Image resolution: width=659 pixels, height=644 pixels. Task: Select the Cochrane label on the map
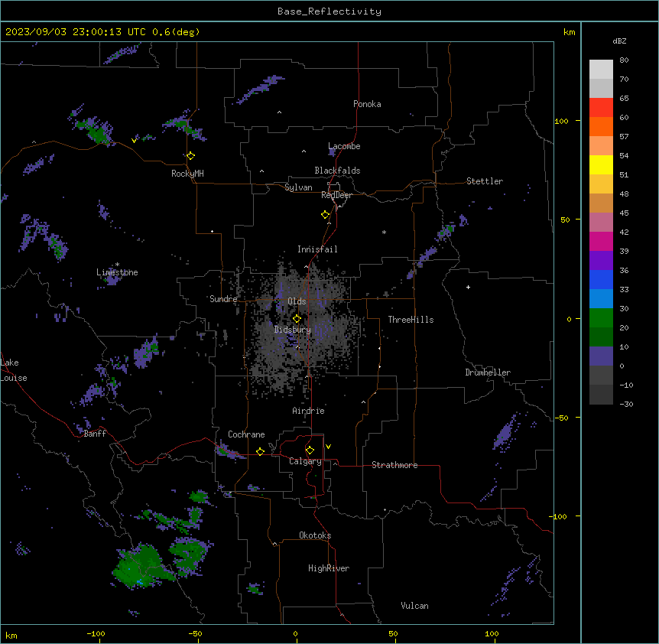[246, 434]
